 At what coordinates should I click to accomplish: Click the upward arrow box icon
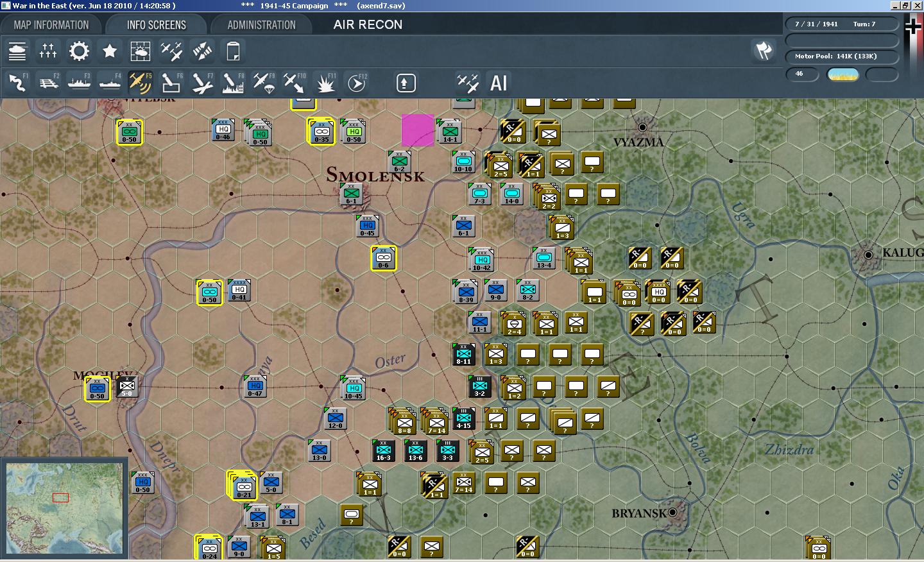[x=406, y=83]
